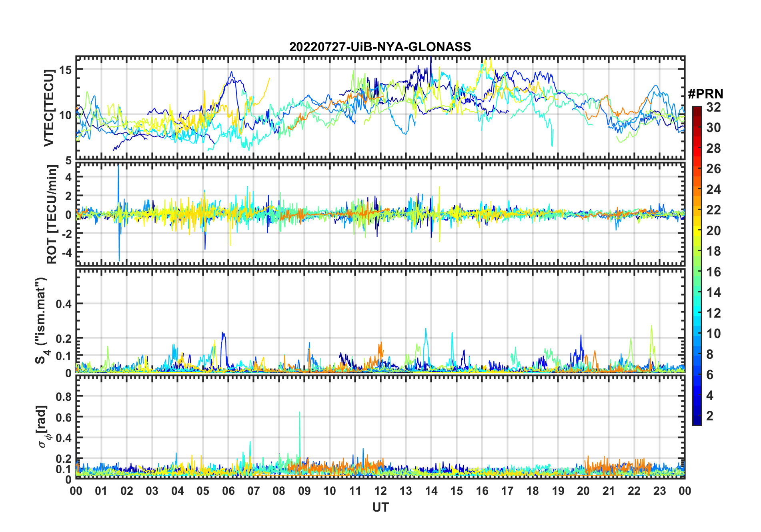761x532 pixels.
Task: Click UT axis tick label 17
Action: coord(507,491)
